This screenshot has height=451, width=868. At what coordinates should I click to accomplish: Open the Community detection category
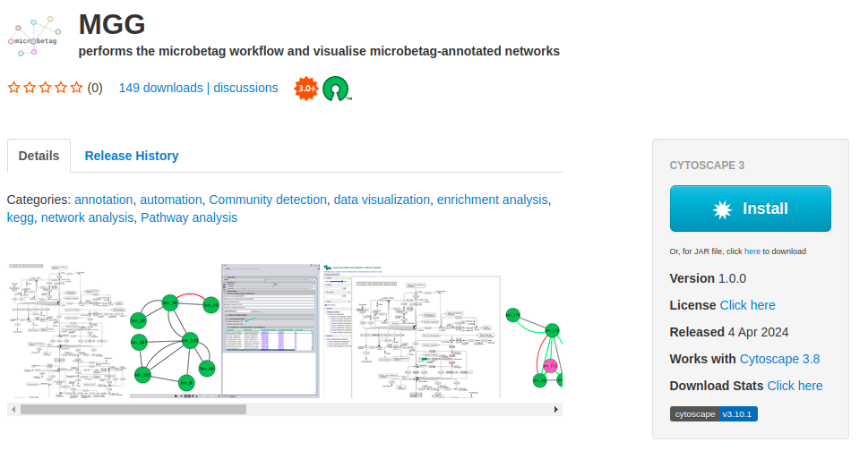[x=268, y=200]
